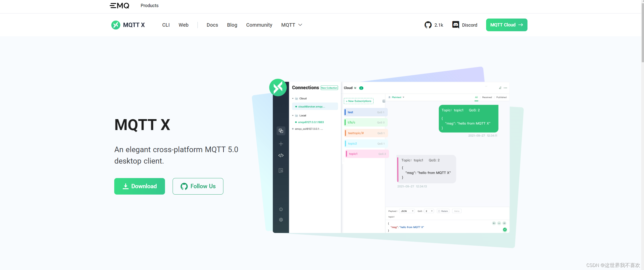Select the cloud@broker.emqx connection
Screen dimensions: 644x270
click(315, 106)
